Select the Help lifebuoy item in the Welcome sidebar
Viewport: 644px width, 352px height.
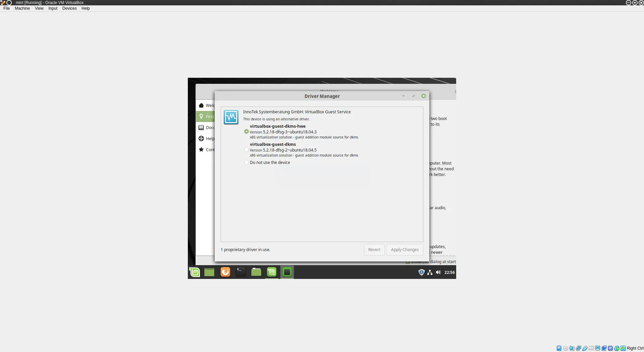point(206,138)
